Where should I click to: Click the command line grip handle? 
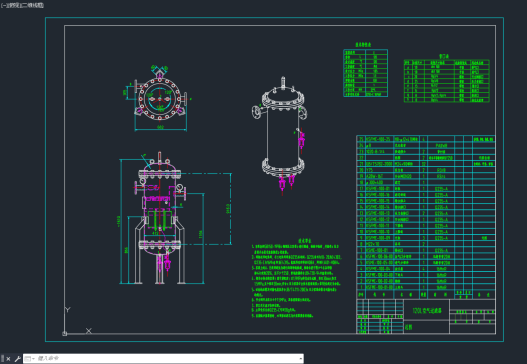click(x=2, y=359)
